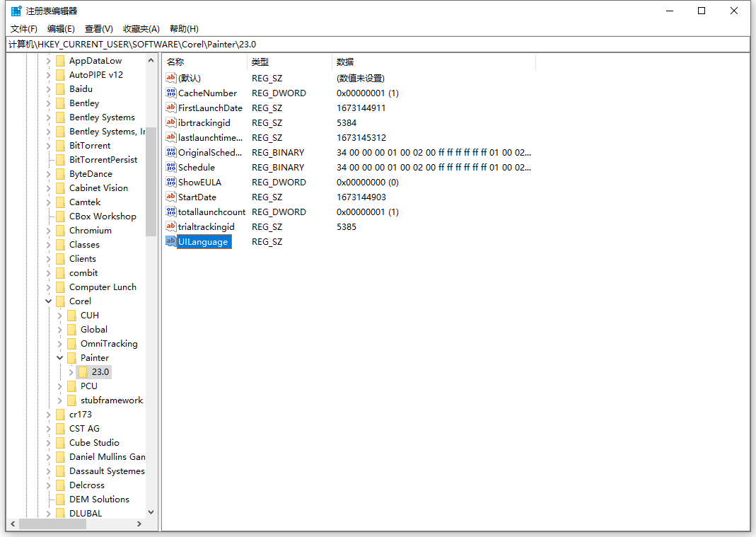Collapse the Corel tree node
756x537 pixels.
coord(48,301)
